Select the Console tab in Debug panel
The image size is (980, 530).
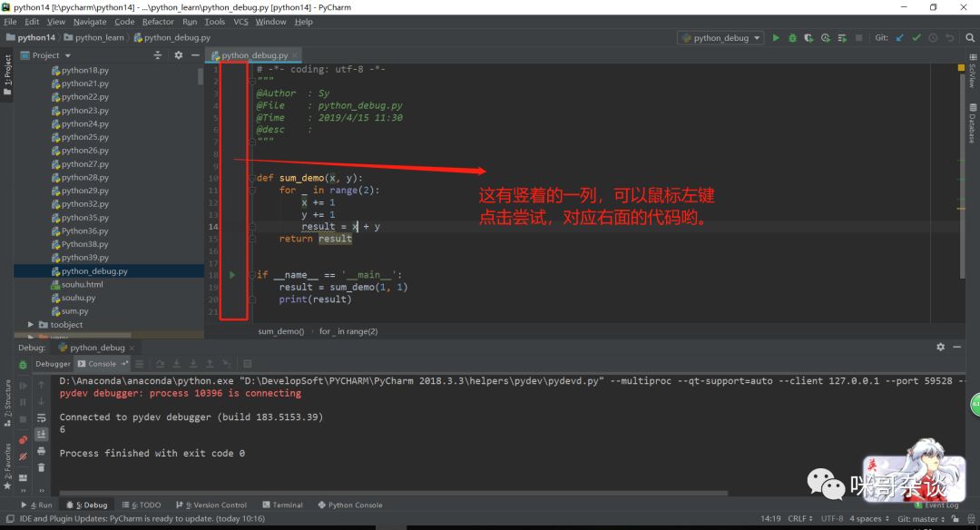pos(102,364)
